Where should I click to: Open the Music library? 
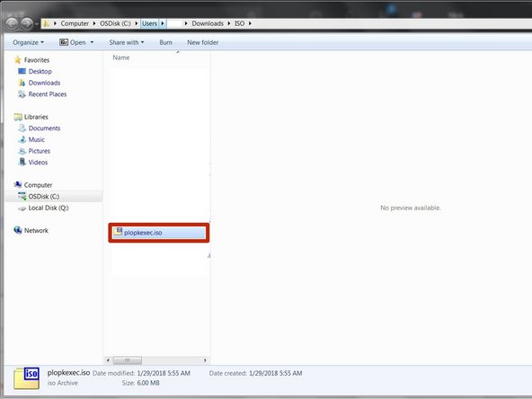point(36,139)
